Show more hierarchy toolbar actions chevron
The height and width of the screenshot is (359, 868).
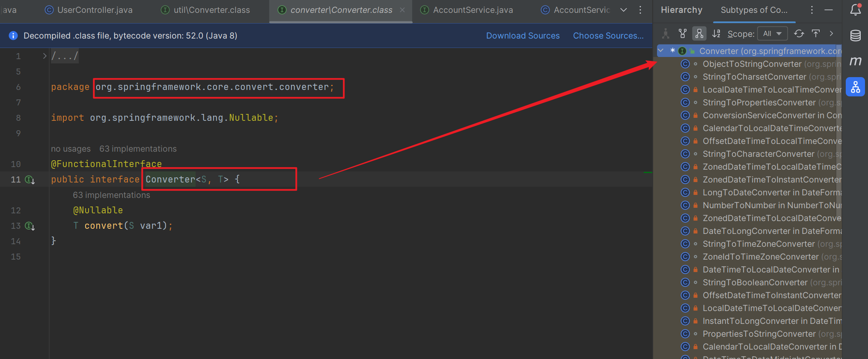tap(832, 33)
